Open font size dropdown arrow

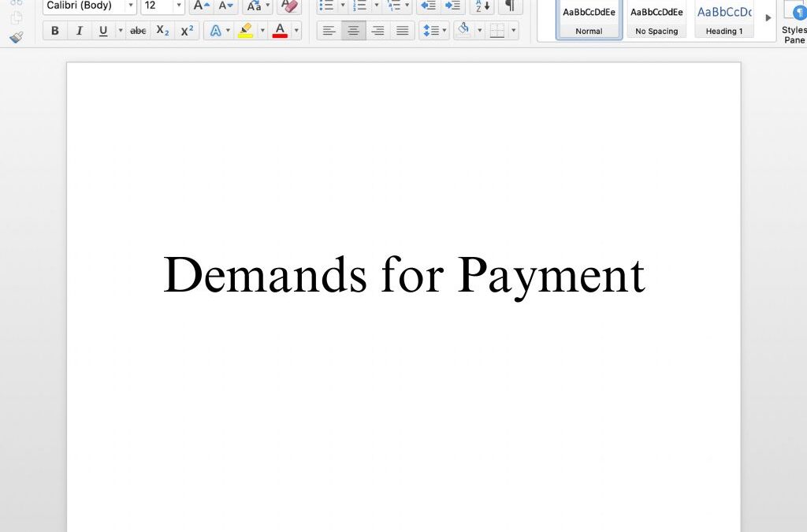point(179,6)
